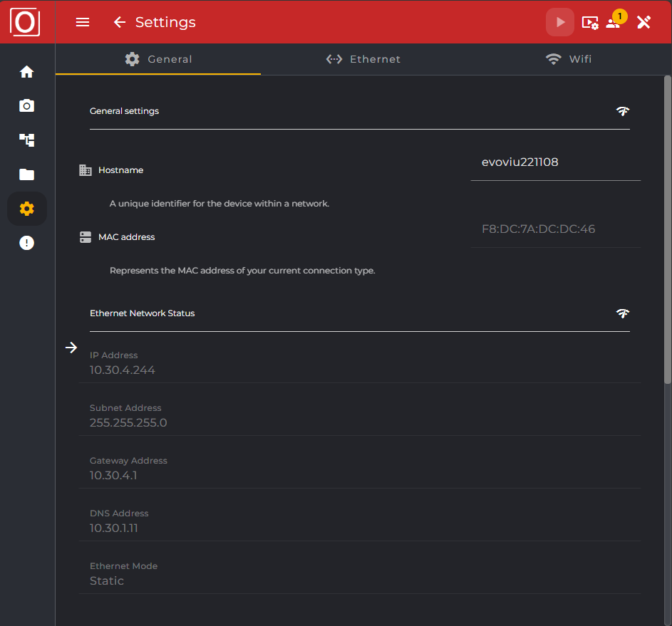
Task: Open the files folder sidebar icon
Action: point(26,174)
